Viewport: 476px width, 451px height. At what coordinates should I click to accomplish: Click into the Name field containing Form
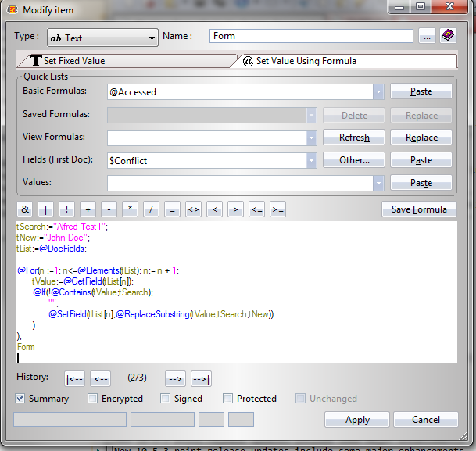(311, 36)
